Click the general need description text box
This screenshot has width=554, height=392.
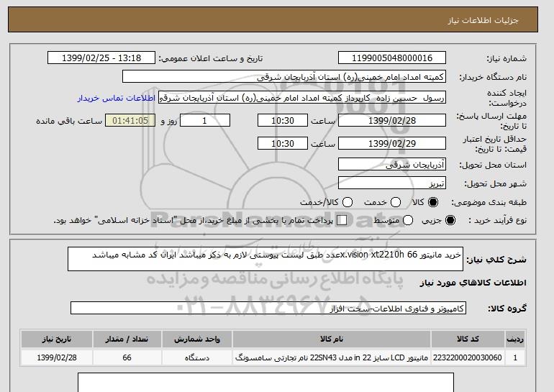pyautogui.click(x=265, y=259)
